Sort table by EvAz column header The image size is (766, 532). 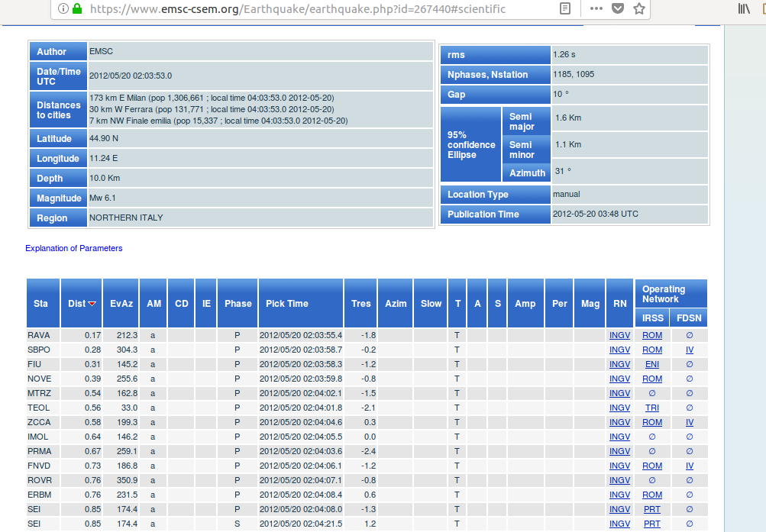121,304
